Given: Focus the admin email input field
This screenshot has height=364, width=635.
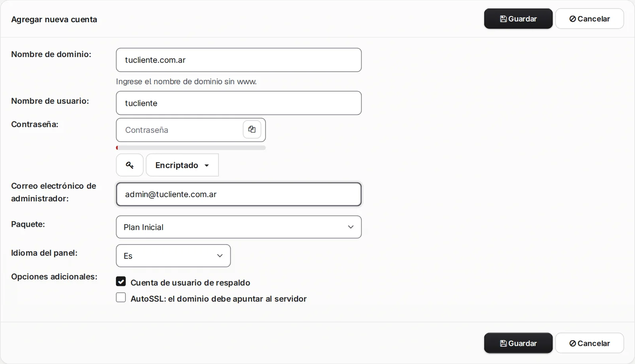Looking at the screenshot, I should (239, 194).
